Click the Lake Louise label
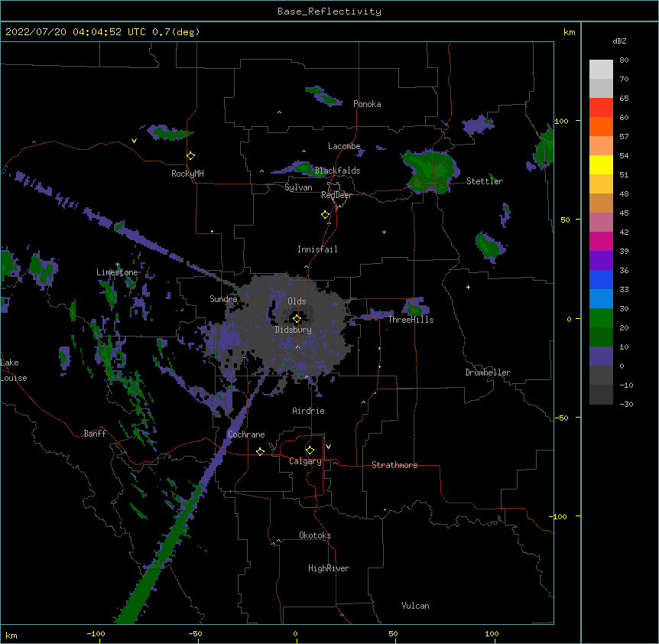Image resolution: width=659 pixels, height=644 pixels. coord(14,370)
